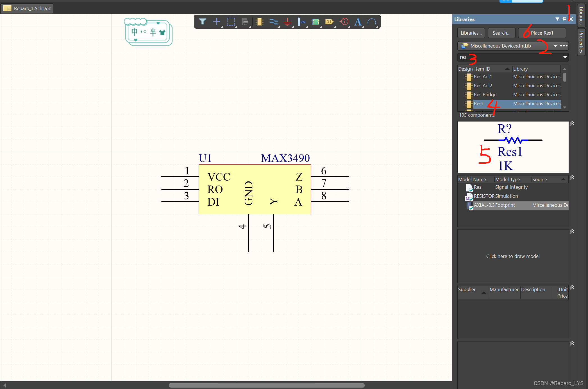Click the filter/funnel tool icon
The height and width of the screenshot is (389, 588).
tap(203, 22)
